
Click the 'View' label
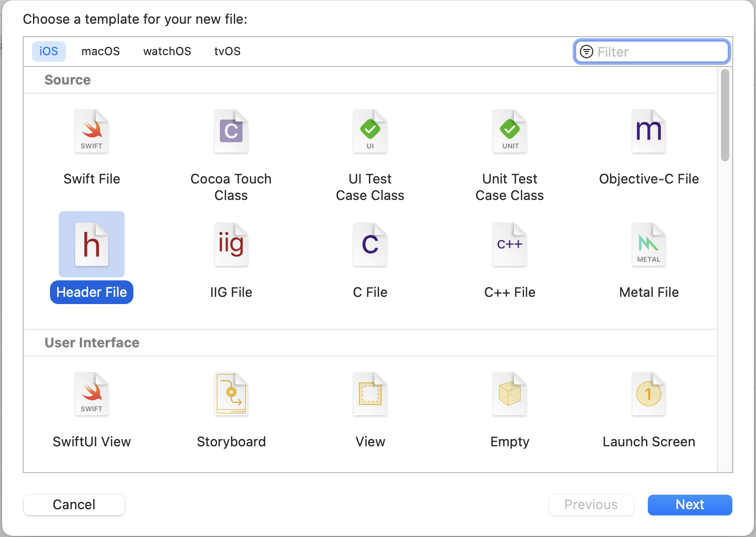(x=370, y=442)
